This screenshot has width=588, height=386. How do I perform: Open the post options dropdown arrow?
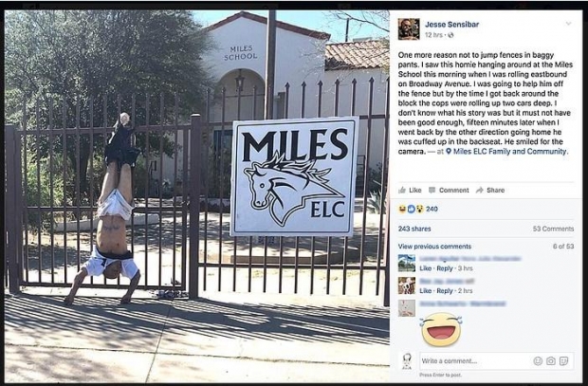coord(568,24)
